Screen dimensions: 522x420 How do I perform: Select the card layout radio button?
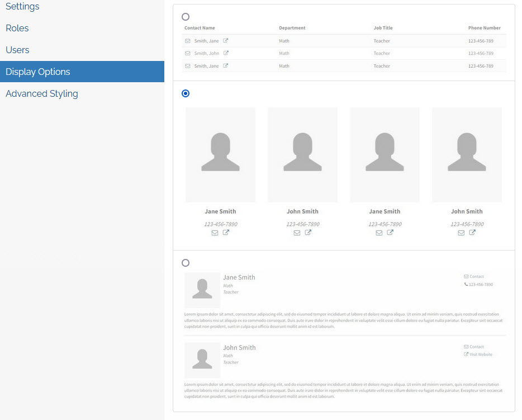185,93
